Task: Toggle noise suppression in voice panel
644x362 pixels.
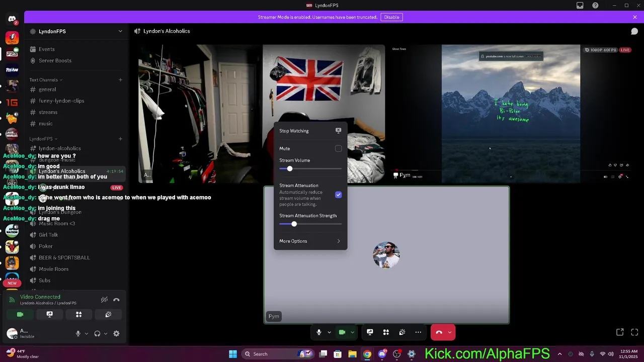Action: (x=104, y=300)
